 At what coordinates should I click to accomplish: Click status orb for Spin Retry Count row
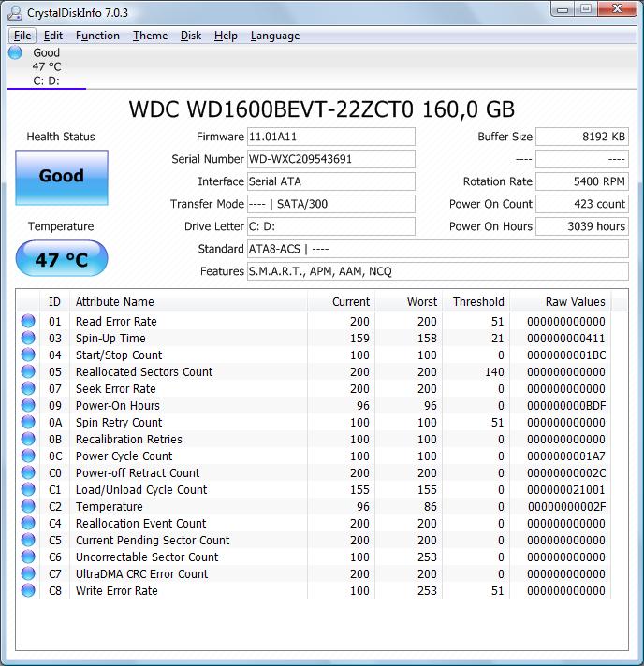coord(28,422)
